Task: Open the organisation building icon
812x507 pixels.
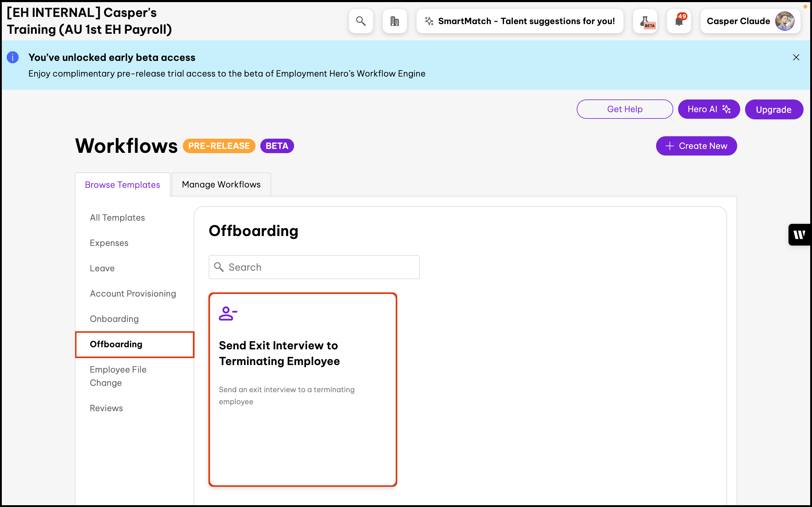Action: 395,21
